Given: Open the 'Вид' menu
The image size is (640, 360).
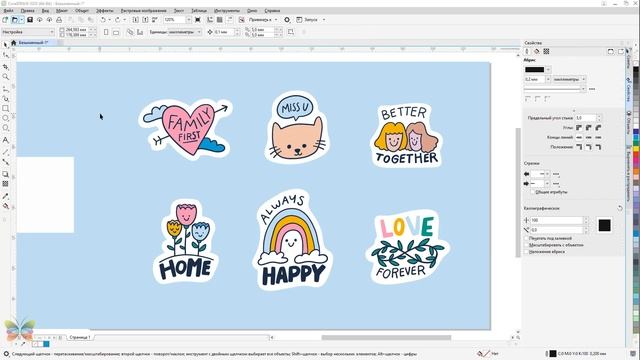Looking at the screenshot, I should (45, 11).
